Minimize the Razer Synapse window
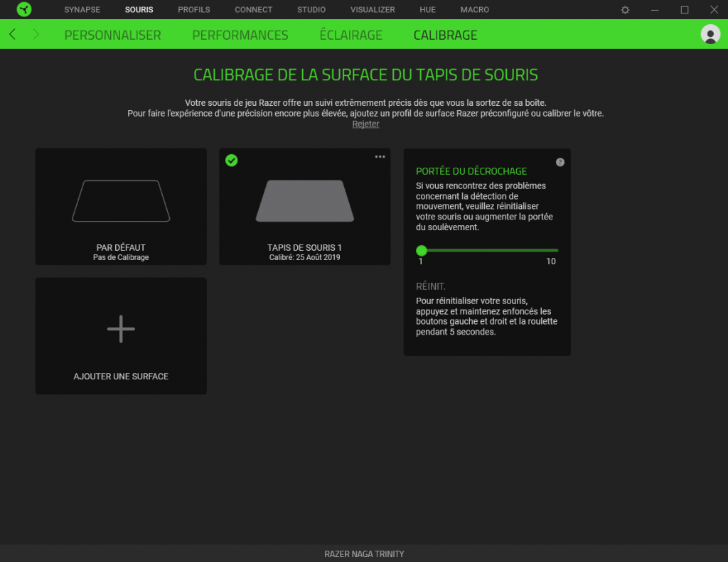The image size is (728, 562). click(655, 10)
